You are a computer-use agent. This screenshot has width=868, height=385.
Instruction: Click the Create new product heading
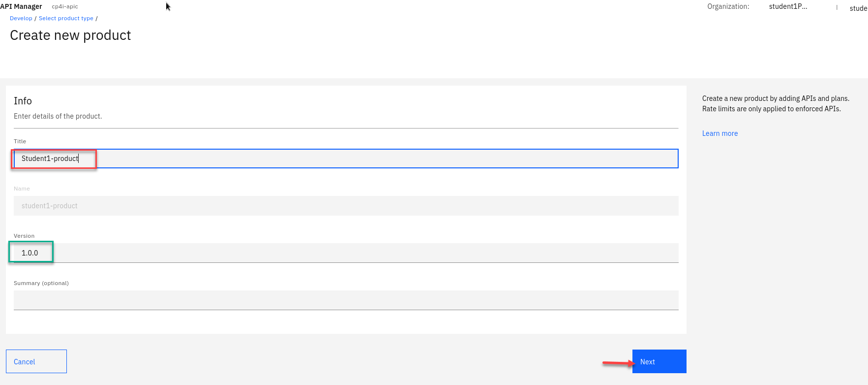pos(70,35)
